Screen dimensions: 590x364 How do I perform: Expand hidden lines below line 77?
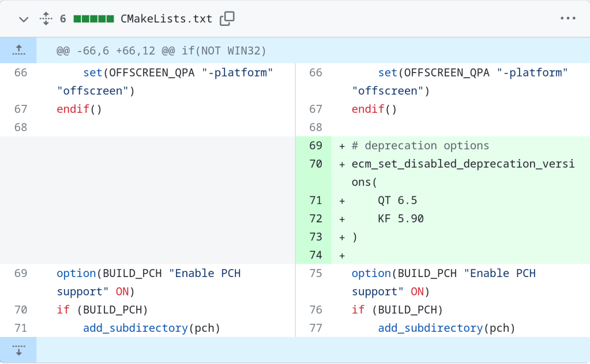18,350
